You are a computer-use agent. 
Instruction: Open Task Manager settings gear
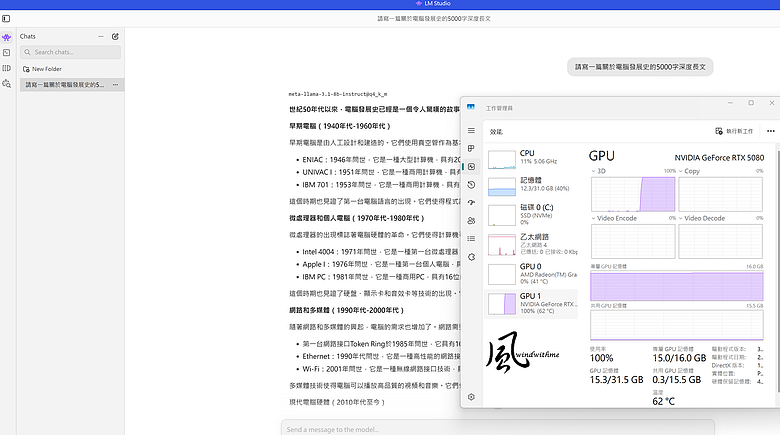pyautogui.click(x=471, y=397)
